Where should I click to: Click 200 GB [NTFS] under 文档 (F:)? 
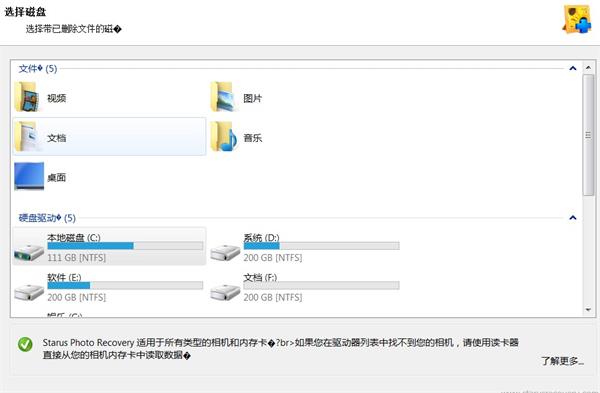[x=273, y=297]
